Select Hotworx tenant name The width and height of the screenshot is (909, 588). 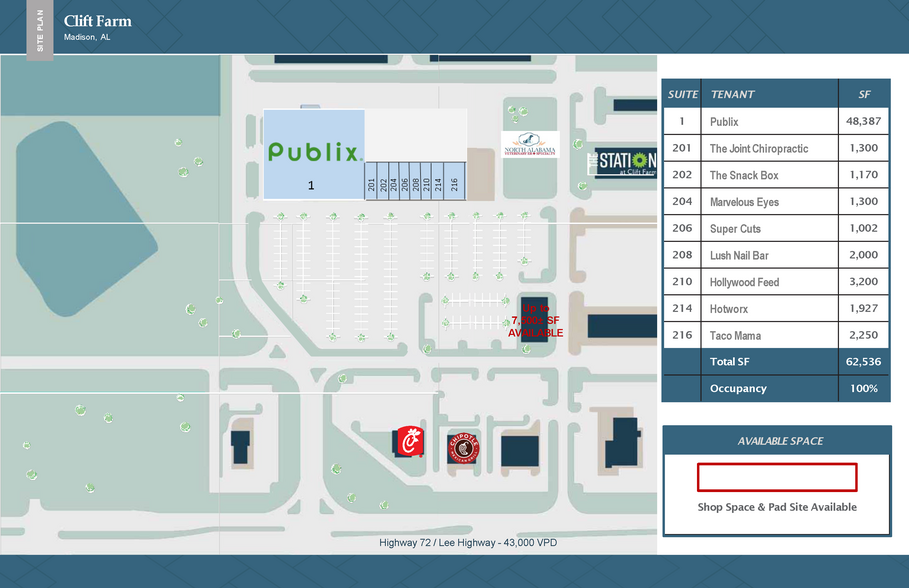(729, 309)
